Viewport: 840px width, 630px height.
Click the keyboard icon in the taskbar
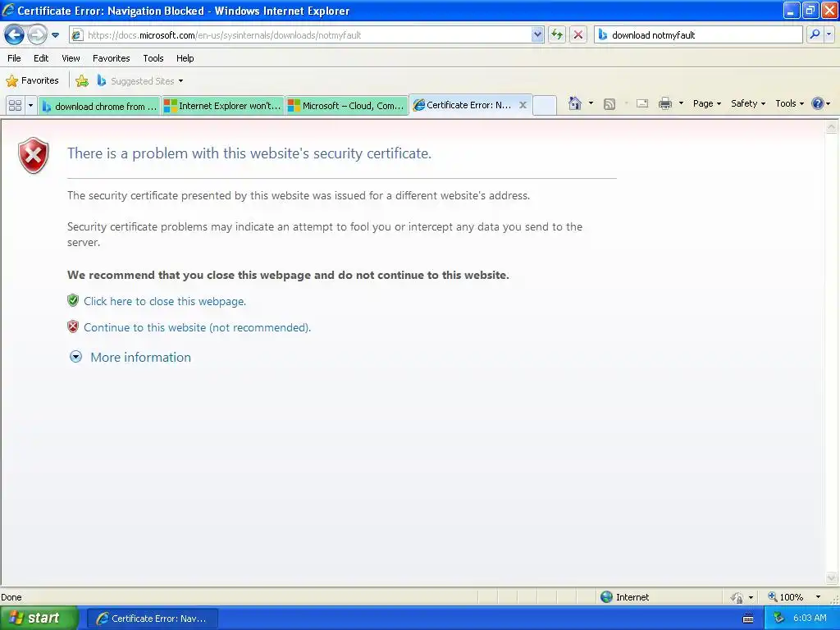pos(748,619)
